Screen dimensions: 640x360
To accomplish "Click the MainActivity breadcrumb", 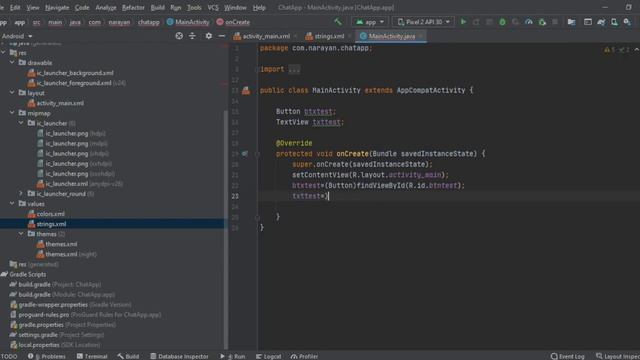I will click(x=188, y=22).
